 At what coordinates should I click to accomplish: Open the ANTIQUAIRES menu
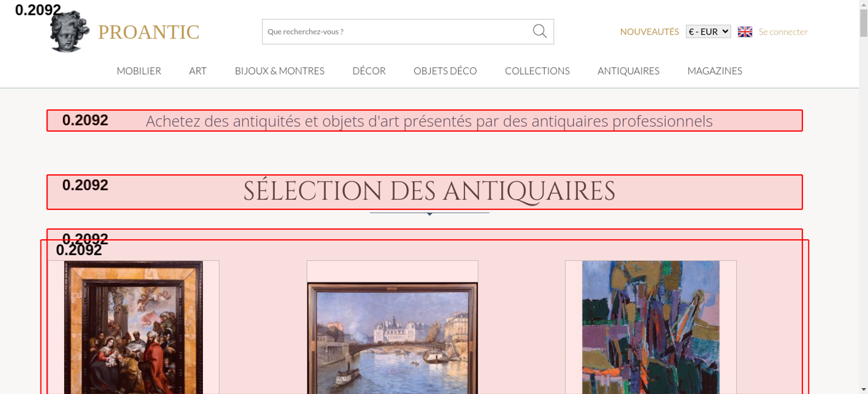pos(628,71)
